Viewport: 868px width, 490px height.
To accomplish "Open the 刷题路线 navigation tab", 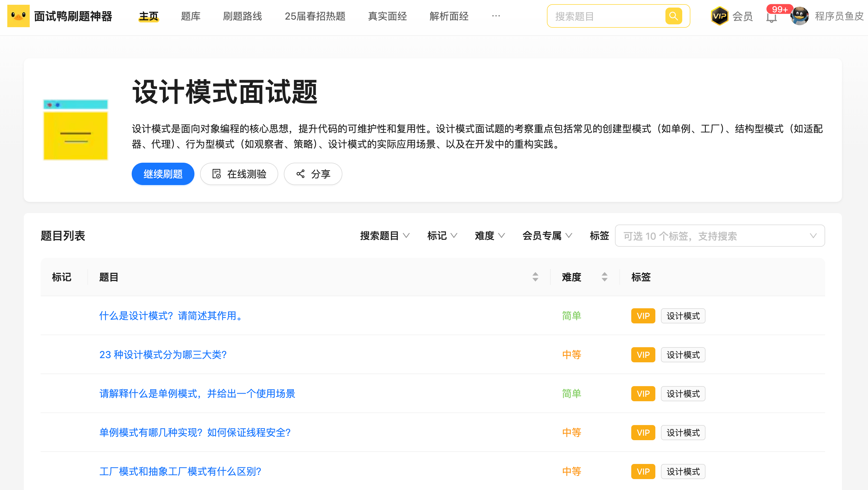I will click(x=242, y=16).
